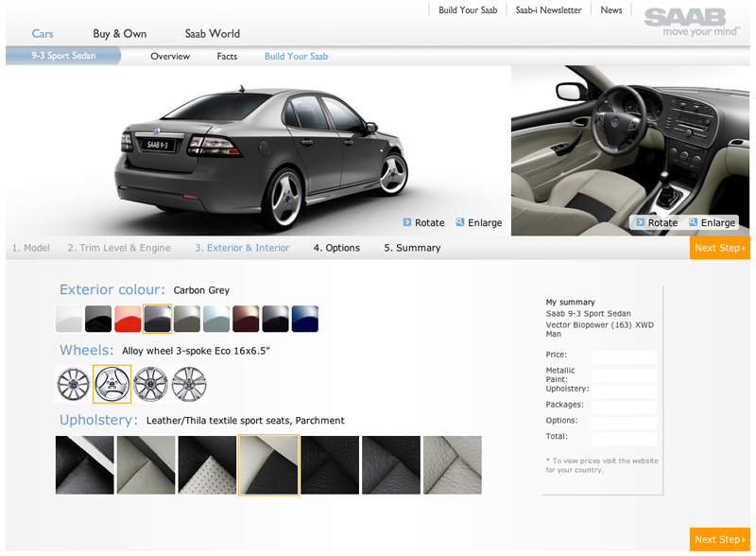This screenshot has width=756, height=556.
Task: Go to step 5. Summary
Action: click(412, 248)
